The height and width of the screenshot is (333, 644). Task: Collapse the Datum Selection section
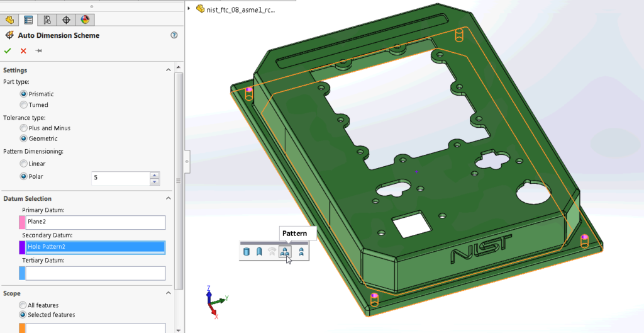[x=168, y=198]
